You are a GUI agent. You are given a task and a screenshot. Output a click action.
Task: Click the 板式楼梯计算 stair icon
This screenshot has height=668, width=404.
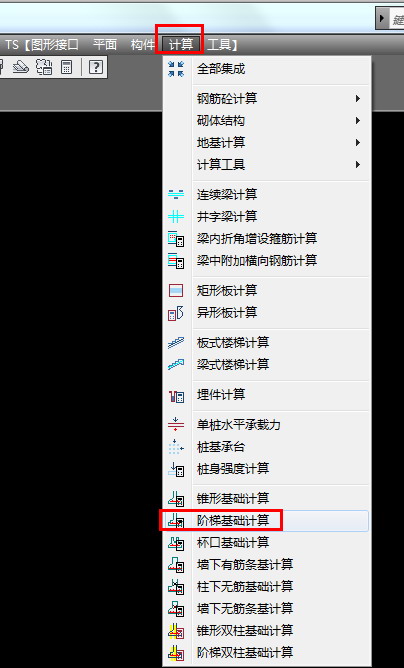coord(176,343)
